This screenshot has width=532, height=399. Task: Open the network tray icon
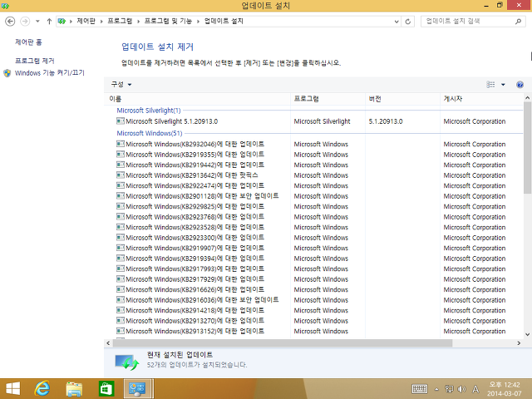449,389
